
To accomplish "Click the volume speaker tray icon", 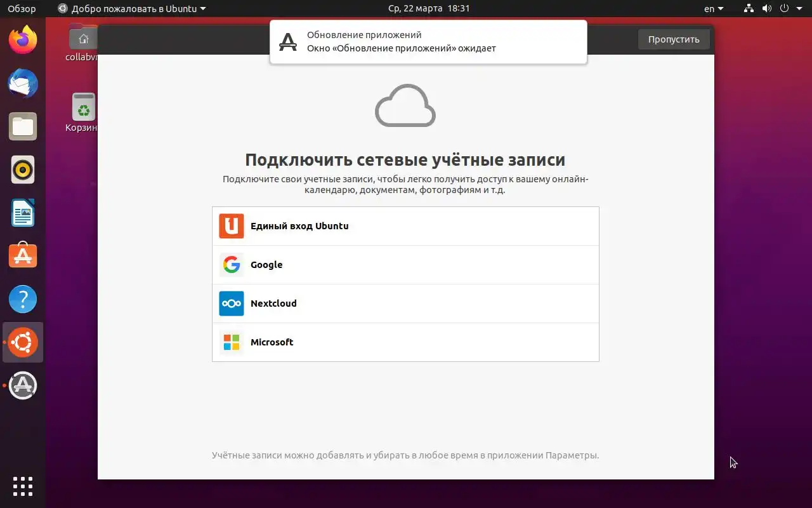I will [767, 9].
